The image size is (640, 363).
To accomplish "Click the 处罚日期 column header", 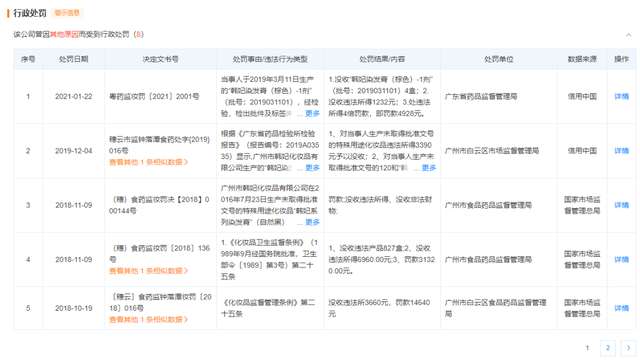I will point(73,59).
